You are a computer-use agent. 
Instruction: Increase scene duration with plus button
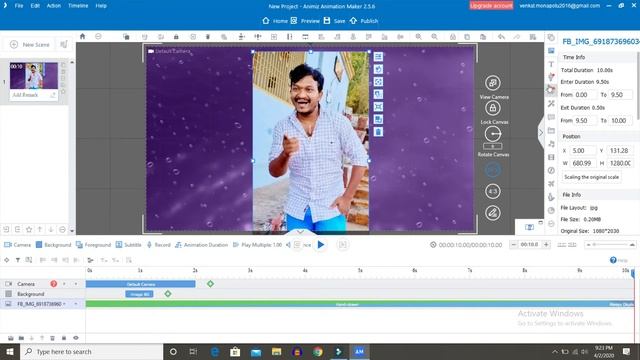[546, 244]
